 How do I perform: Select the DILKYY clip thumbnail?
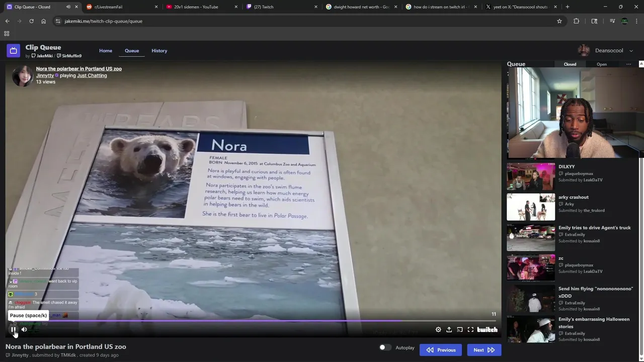[x=531, y=176]
